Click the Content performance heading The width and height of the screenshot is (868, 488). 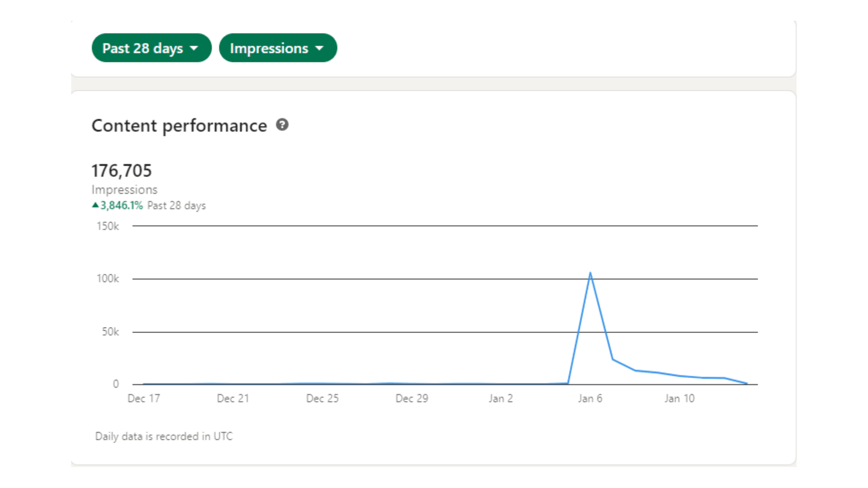(x=179, y=126)
